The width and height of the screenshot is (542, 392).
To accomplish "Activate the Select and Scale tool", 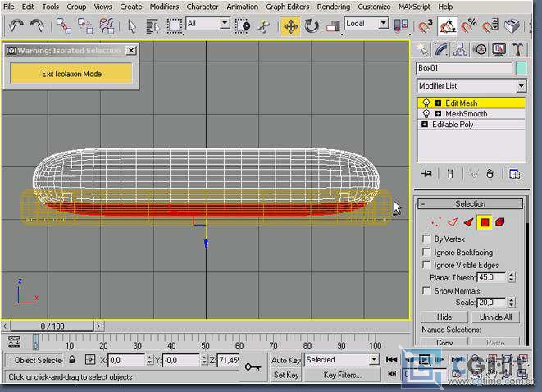I will coord(333,26).
